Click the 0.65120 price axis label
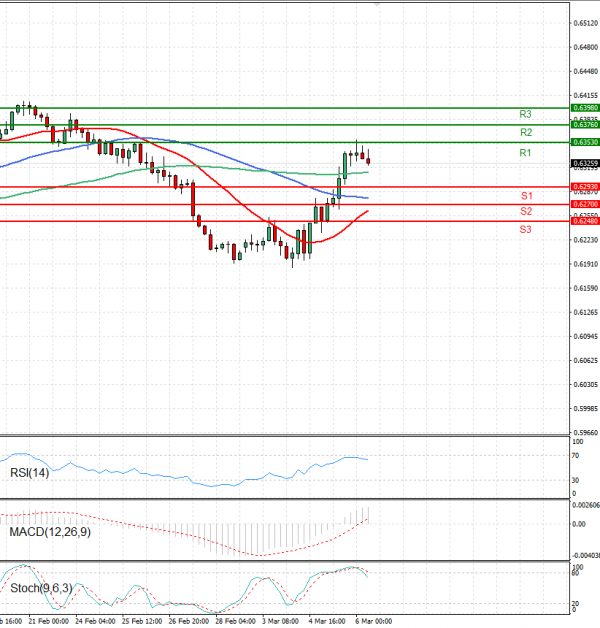The width and height of the screenshot is (600, 628). coord(585,23)
